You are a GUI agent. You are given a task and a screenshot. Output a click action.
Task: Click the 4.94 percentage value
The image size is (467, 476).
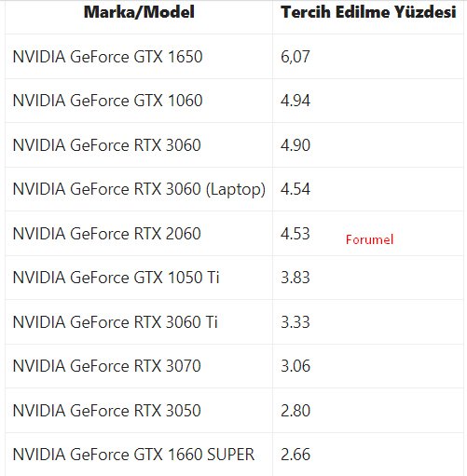295,101
